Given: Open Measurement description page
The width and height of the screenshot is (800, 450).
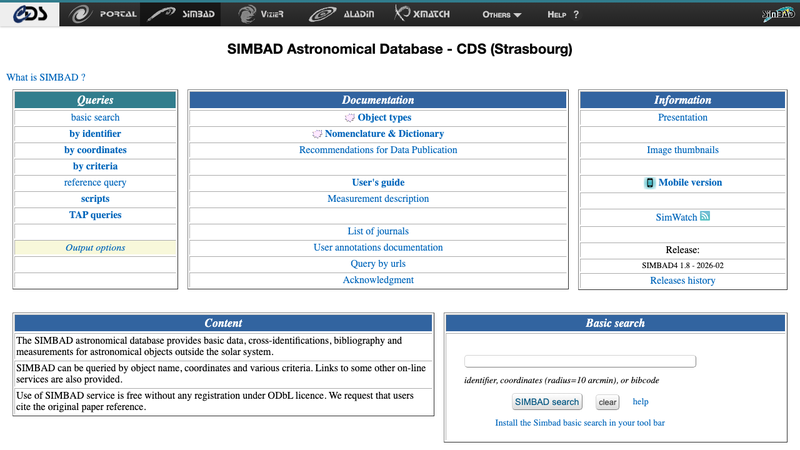Looking at the screenshot, I should pyautogui.click(x=378, y=199).
